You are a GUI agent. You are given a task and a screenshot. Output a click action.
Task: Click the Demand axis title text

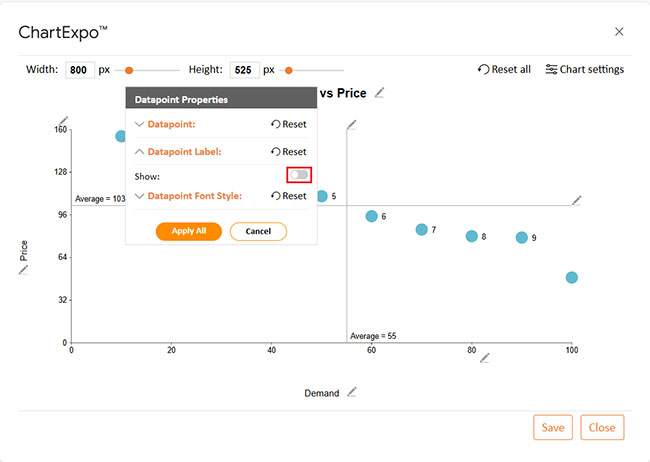(322, 393)
